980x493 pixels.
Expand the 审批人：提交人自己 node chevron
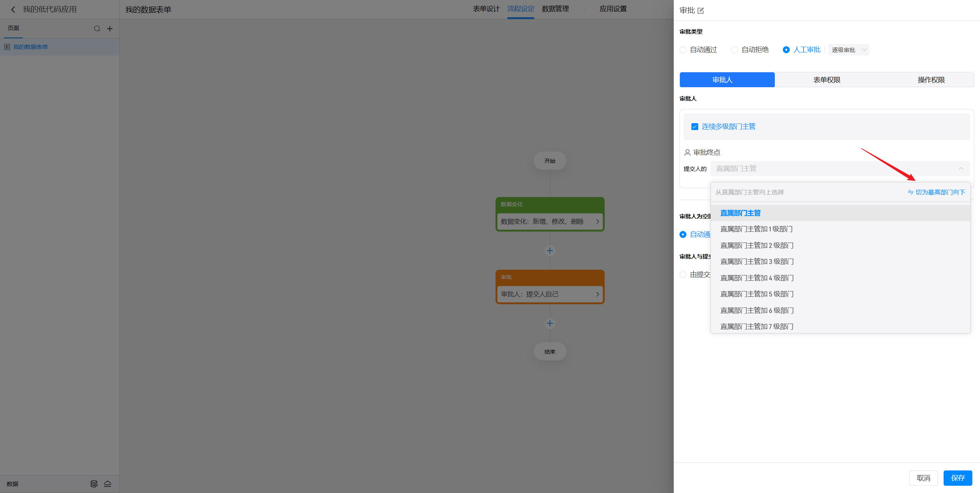tap(597, 294)
